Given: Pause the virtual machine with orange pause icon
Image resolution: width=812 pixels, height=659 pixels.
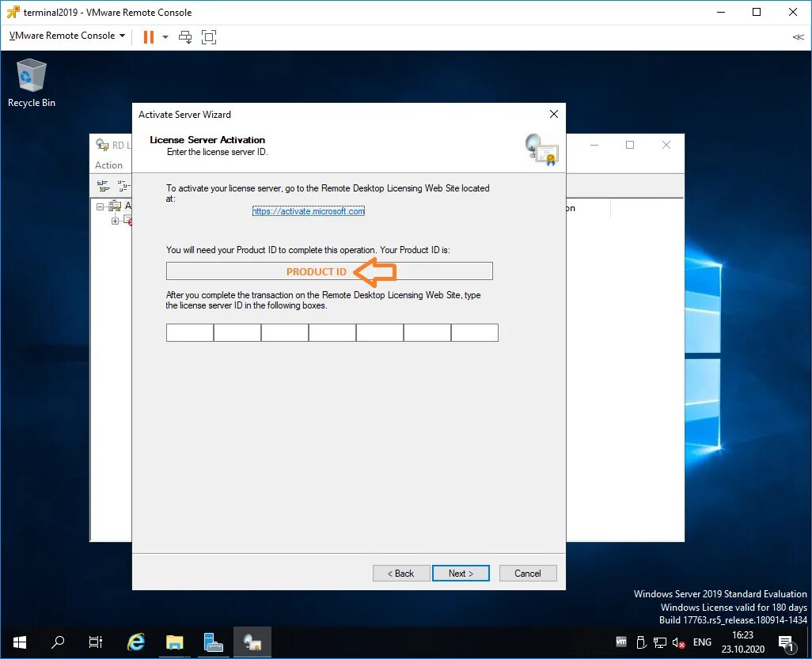Looking at the screenshot, I should pyautogui.click(x=149, y=36).
